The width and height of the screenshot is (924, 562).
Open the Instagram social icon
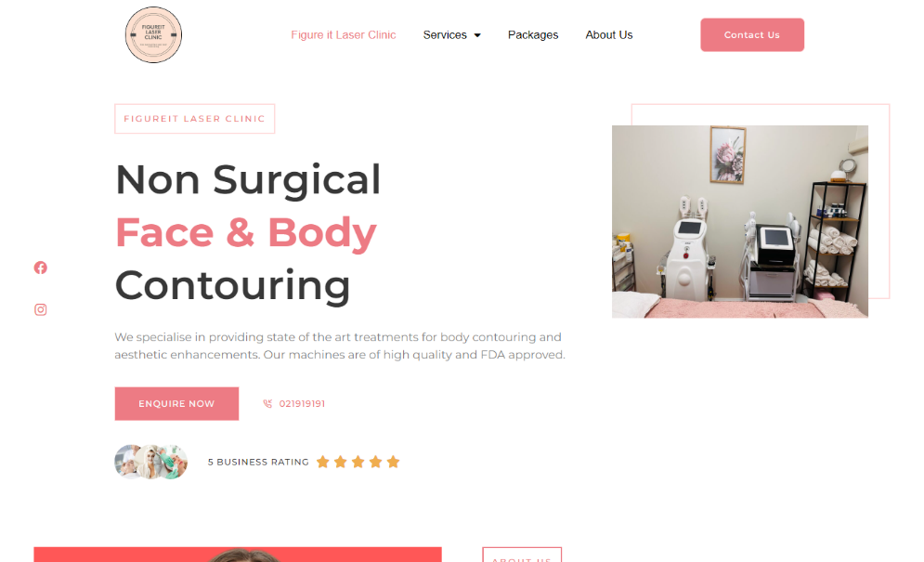40,309
